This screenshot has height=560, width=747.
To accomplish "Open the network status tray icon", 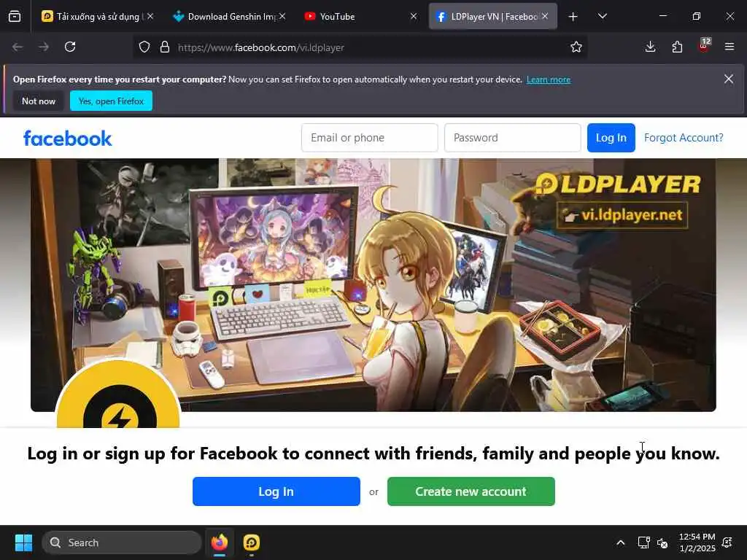I will coord(643,542).
